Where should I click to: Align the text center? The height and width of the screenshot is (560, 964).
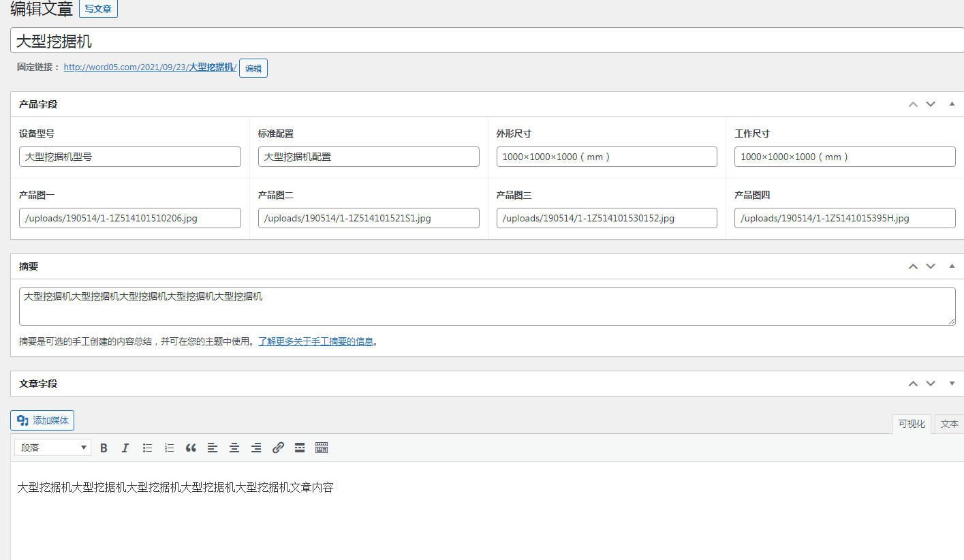click(234, 448)
